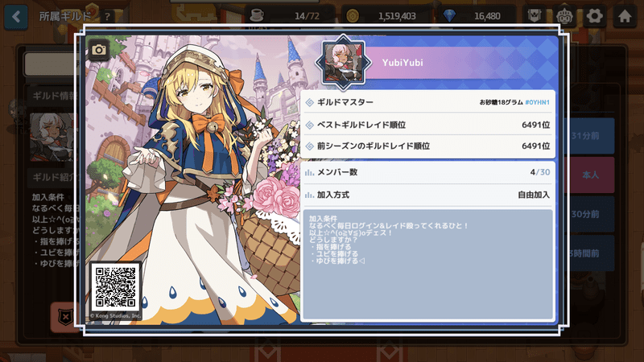Click the question mark help icon
Viewport: 644px width, 362px height.
coord(107,16)
